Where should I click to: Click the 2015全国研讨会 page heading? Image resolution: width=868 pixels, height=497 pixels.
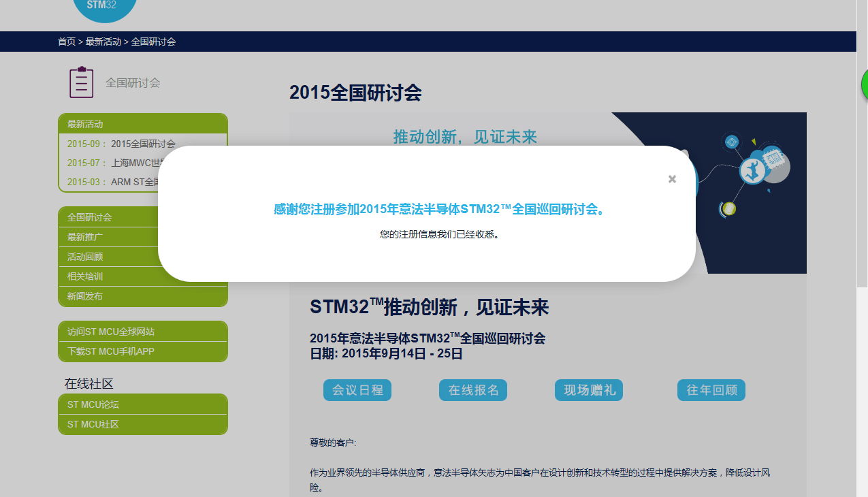click(355, 93)
